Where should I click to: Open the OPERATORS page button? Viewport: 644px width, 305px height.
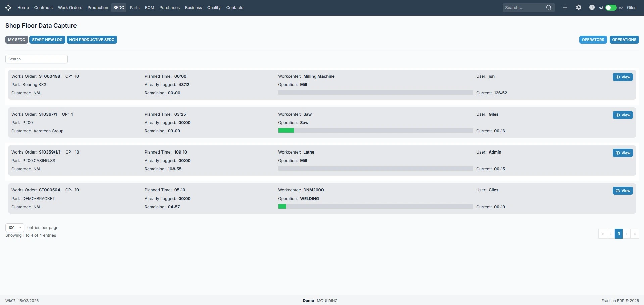point(593,40)
